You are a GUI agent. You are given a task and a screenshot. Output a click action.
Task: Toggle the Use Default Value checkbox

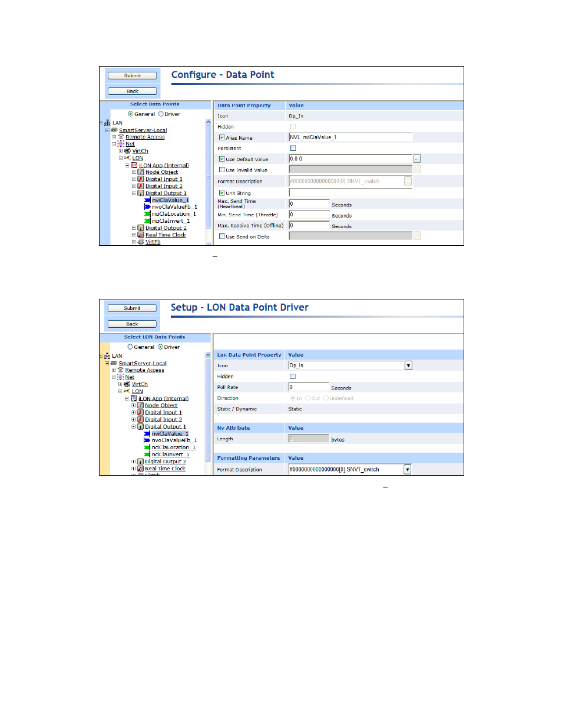(x=222, y=159)
